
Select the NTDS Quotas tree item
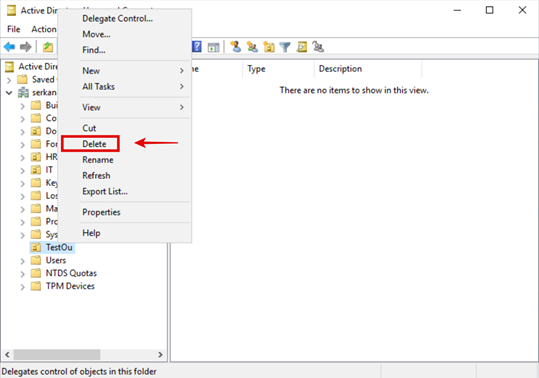pos(72,273)
